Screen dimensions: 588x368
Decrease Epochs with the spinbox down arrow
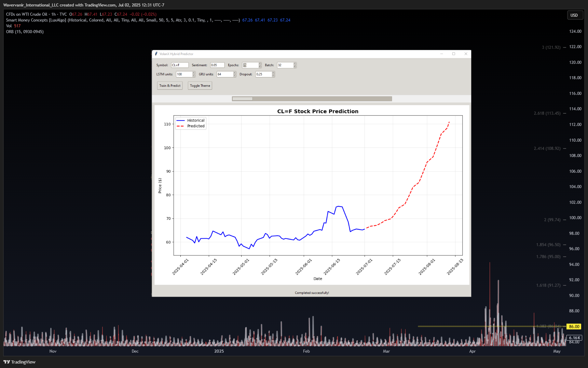tap(260, 67)
